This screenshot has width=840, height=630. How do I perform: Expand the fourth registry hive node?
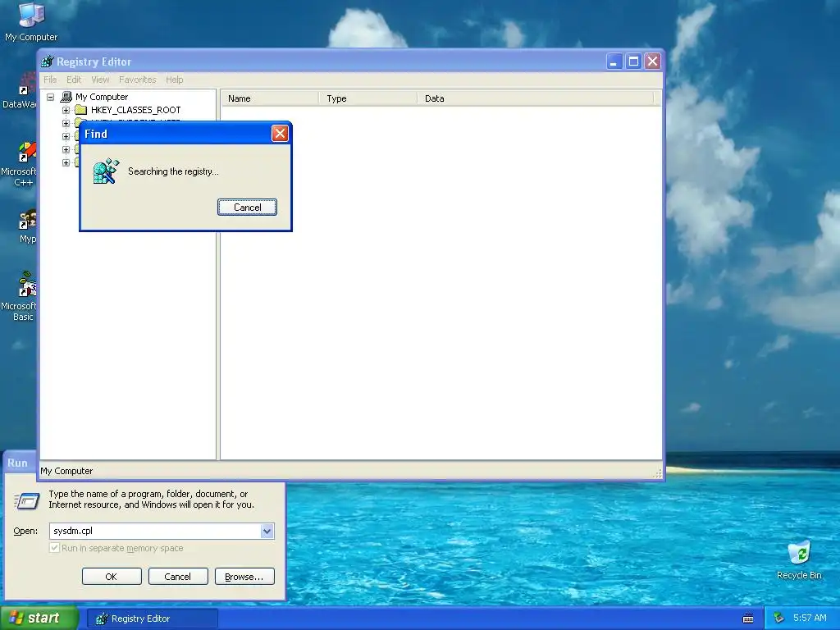[x=66, y=149]
